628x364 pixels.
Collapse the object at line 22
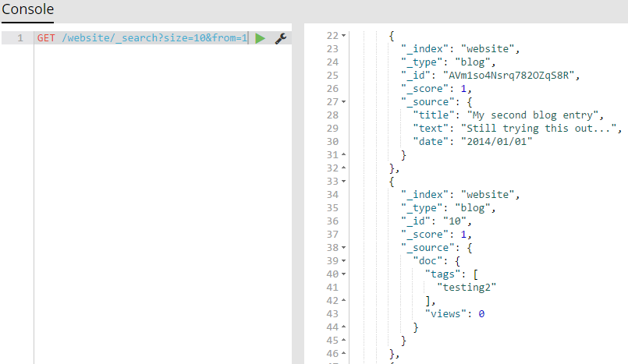pyautogui.click(x=343, y=36)
